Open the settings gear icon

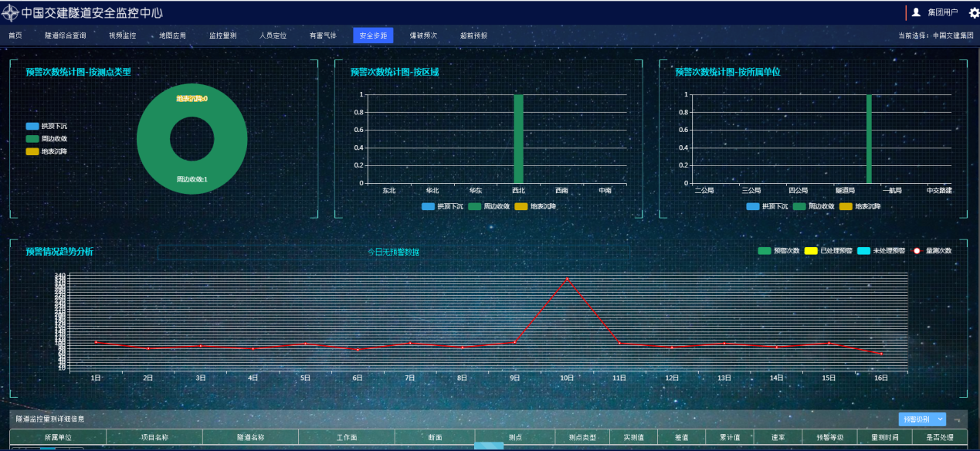(x=973, y=13)
